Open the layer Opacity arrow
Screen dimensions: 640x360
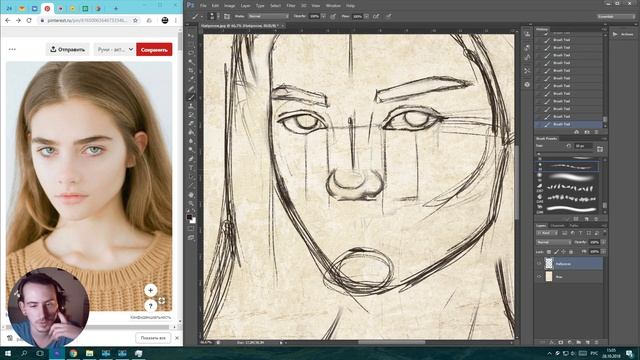603,242
